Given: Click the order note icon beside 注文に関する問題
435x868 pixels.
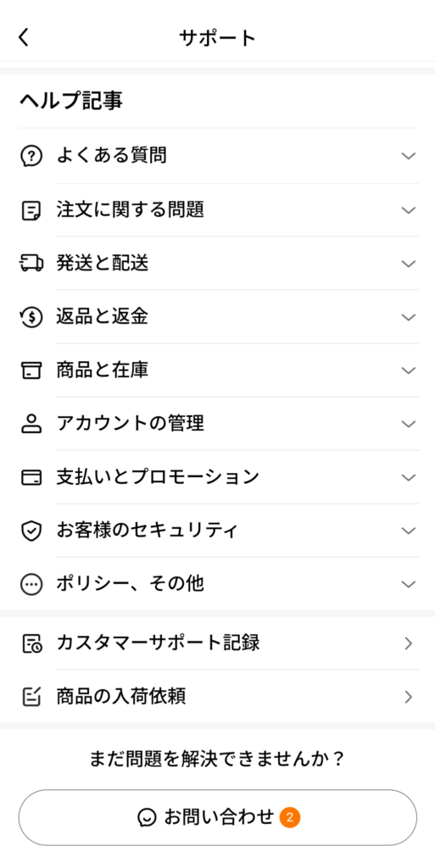Looking at the screenshot, I should point(31,210).
